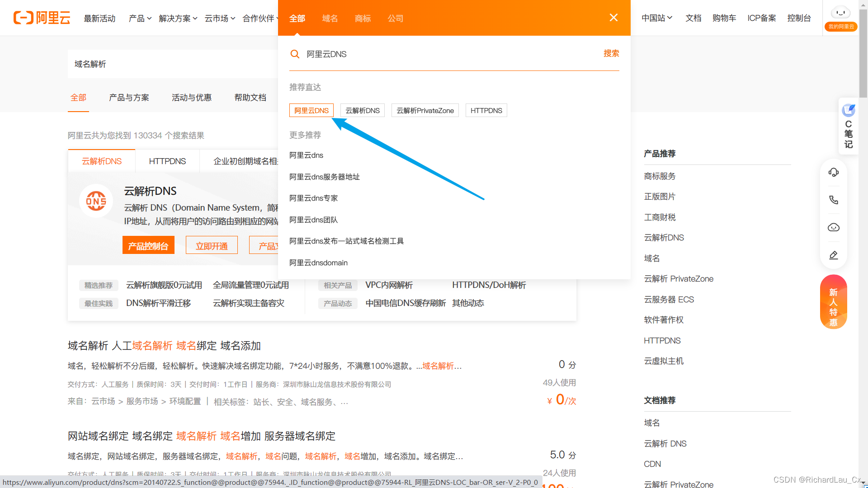Image resolution: width=868 pixels, height=488 pixels.
Task: Choose suggestion 阿里云dnsdomain
Action: click(x=319, y=263)
